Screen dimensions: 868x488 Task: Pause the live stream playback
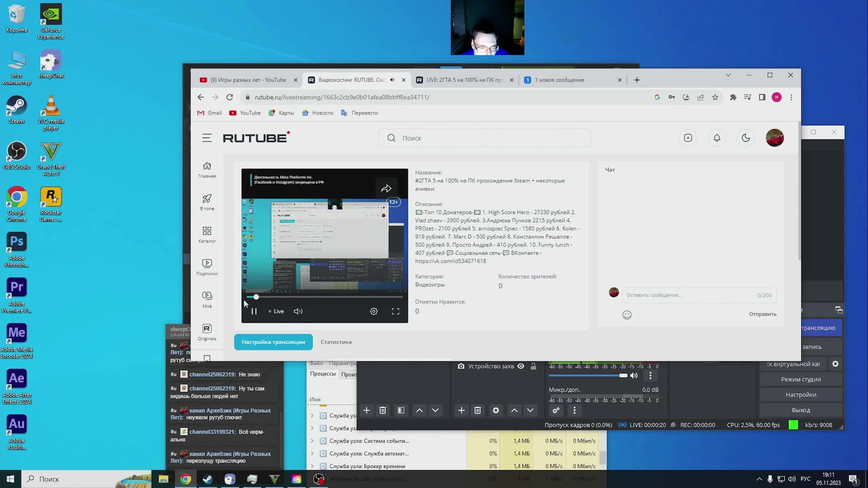254,311
